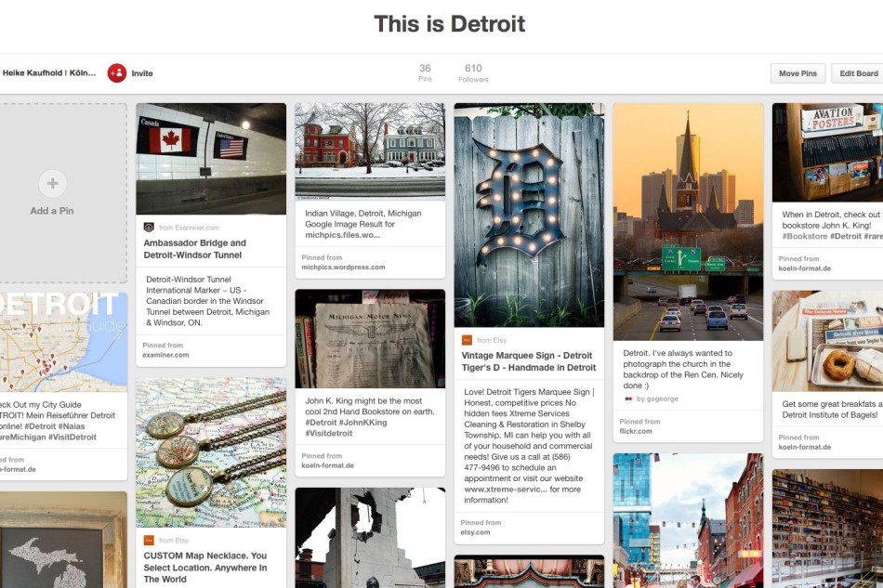Click the Etsy icon above Custom Map Necklace

pyautogui.click(x=149, y=541)
